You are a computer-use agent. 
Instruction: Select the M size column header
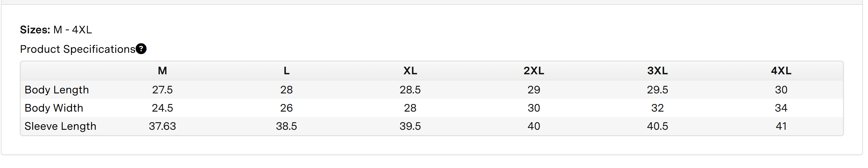click(x=162, y=71)
